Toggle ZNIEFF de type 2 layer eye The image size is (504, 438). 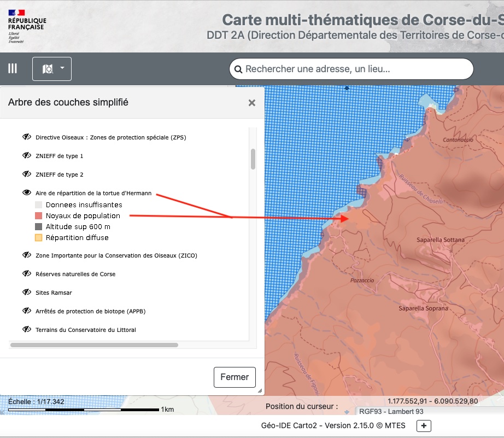[26, 174]
